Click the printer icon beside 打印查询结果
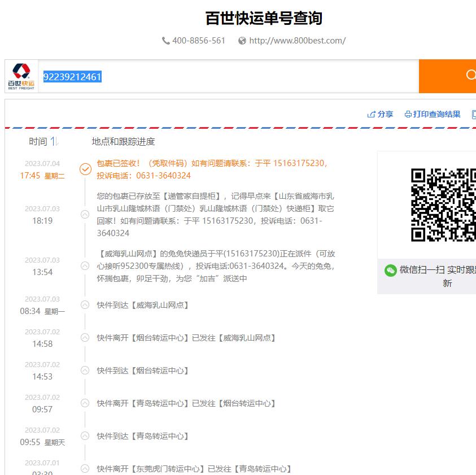This screenshot has height=475, width=476. [408, 115]
